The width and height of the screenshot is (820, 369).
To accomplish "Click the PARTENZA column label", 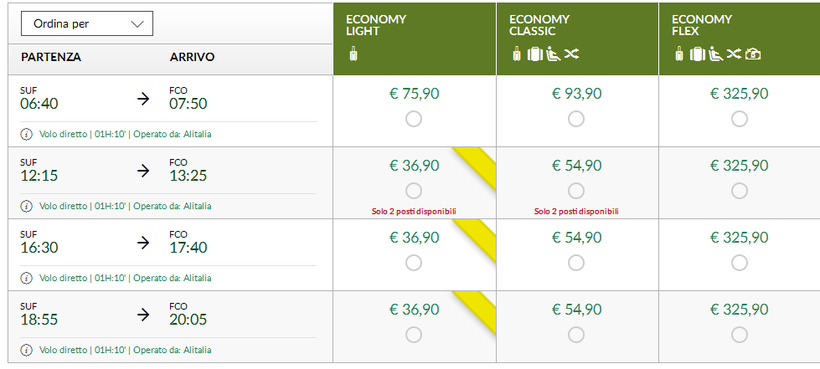I will point(51,57).
